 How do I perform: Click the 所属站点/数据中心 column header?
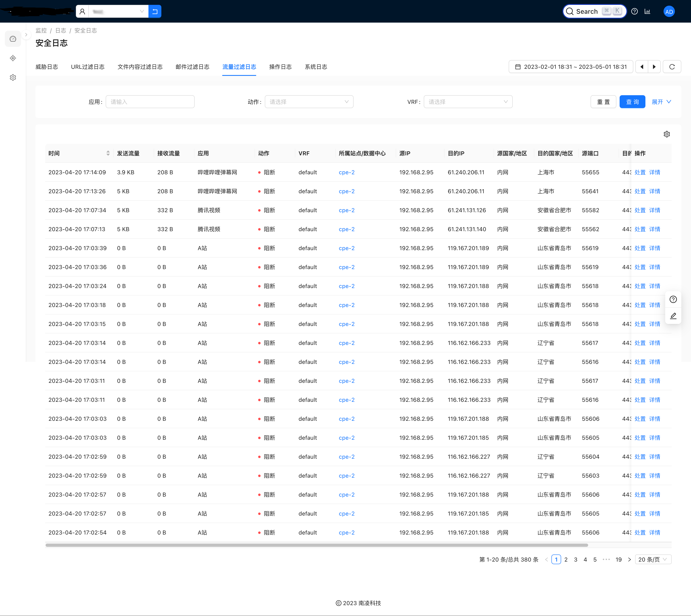click(x=362, y=153)
